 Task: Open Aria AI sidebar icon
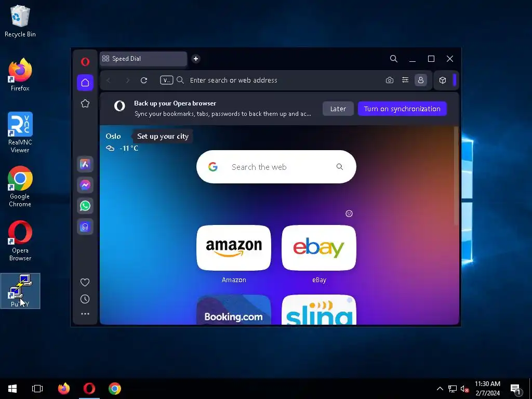click(85, 165)
